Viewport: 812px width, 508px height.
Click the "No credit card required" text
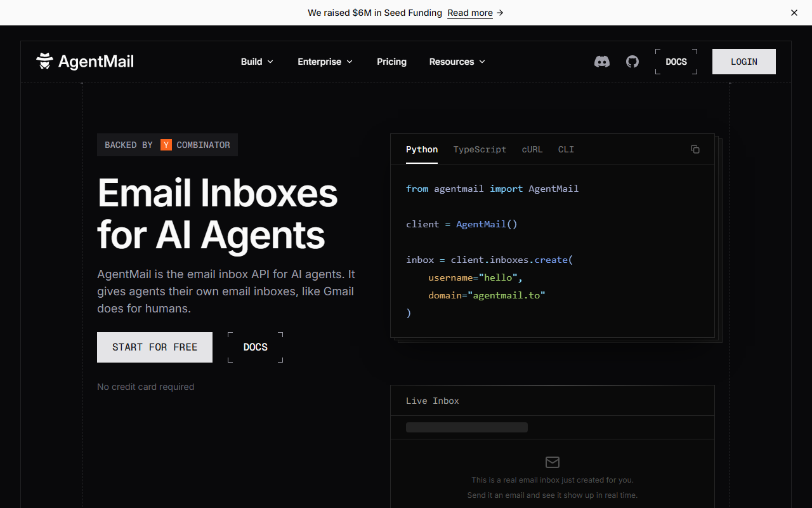[x=146, y=387]
